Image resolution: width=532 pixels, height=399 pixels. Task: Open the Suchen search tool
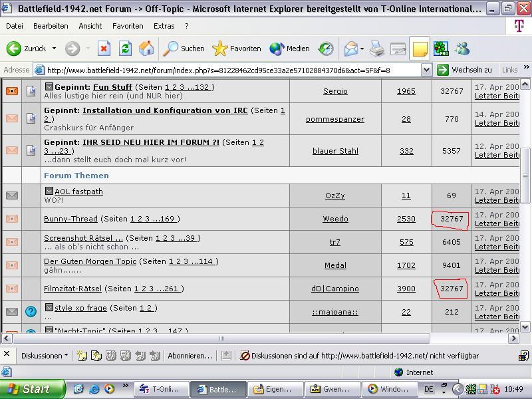184,49
